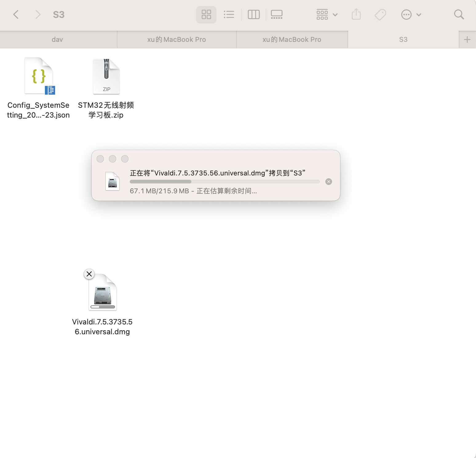Image resolution: width=476 pixels, height=458 pixels.
Task: Open the group-by options dropdown
Action: (x=327, y=14)
